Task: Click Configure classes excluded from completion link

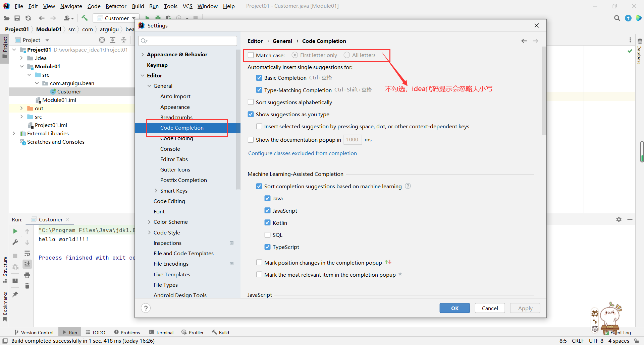Action: (302, 153)
